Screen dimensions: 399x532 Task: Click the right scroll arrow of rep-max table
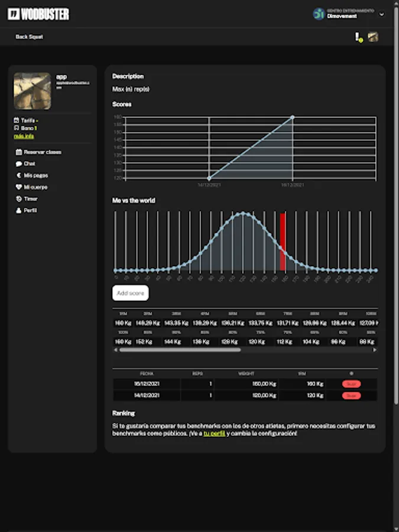[x=375, y=350]
